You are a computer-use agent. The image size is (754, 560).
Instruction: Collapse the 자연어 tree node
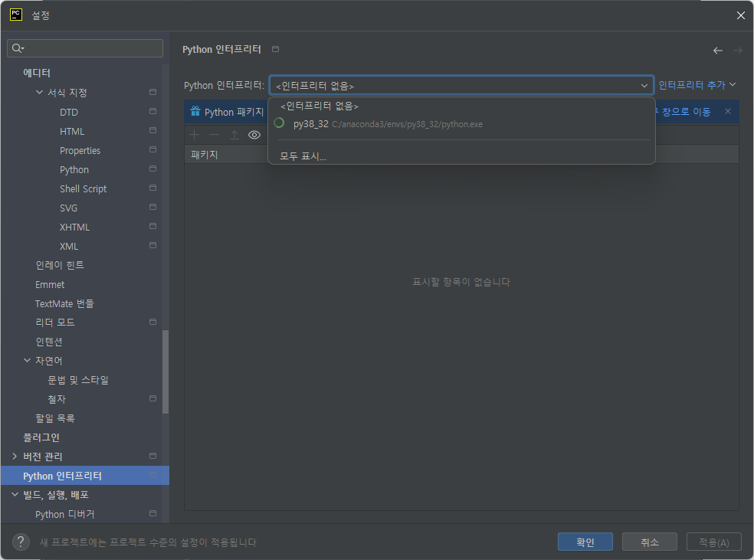[x=28, y=360]
